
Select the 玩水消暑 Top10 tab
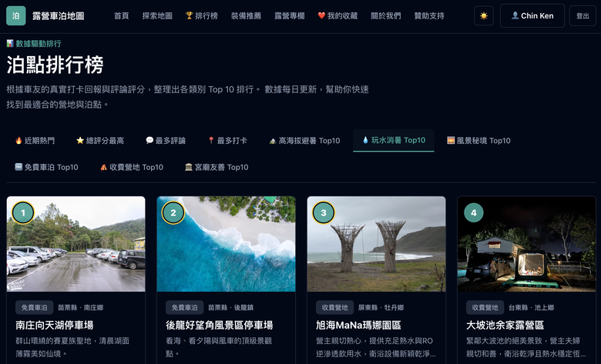394,141
